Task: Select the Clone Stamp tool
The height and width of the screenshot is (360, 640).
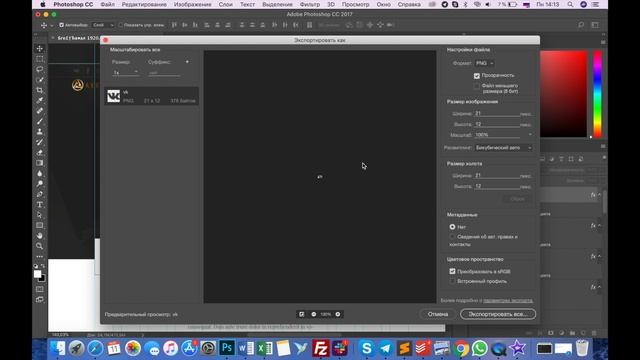Action: 40,132
